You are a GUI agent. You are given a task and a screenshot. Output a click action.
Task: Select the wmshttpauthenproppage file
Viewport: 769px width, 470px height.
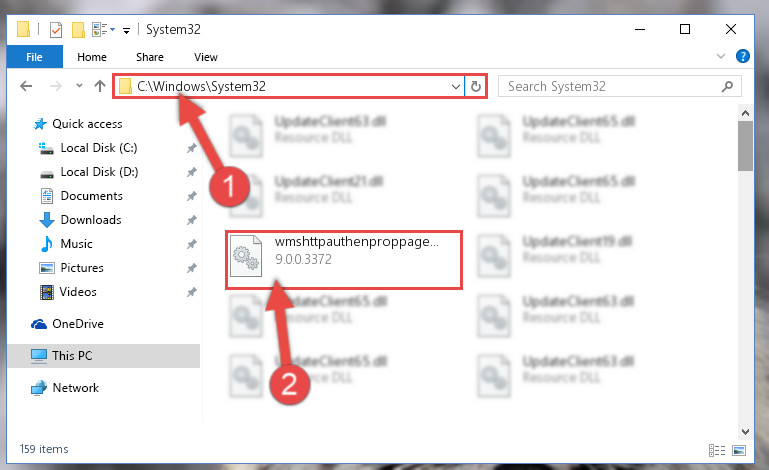click(344, 260)
